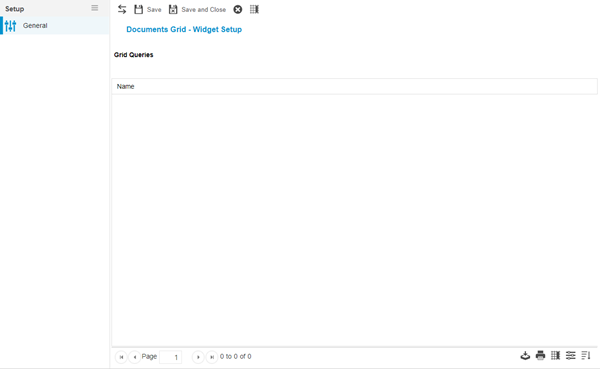Click the export download icon in the grid footer
Image resolution: width=600 pixels, height=369 pixels.
point(525,356)
